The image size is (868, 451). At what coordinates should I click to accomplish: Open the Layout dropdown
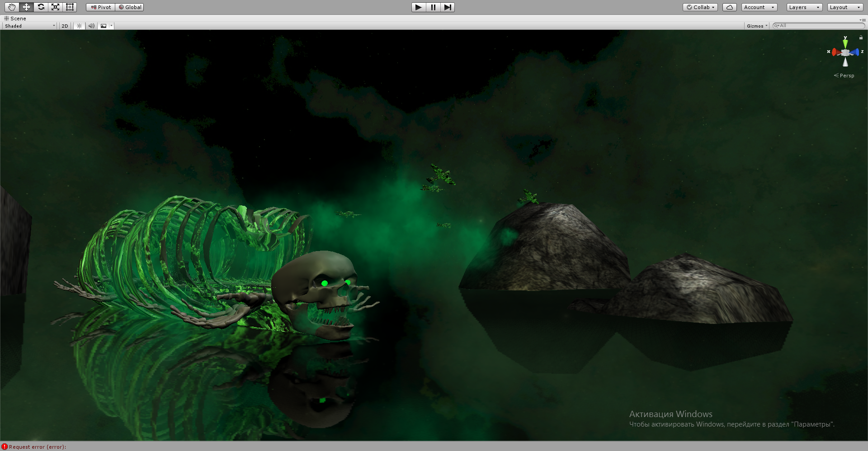[845, 7]
